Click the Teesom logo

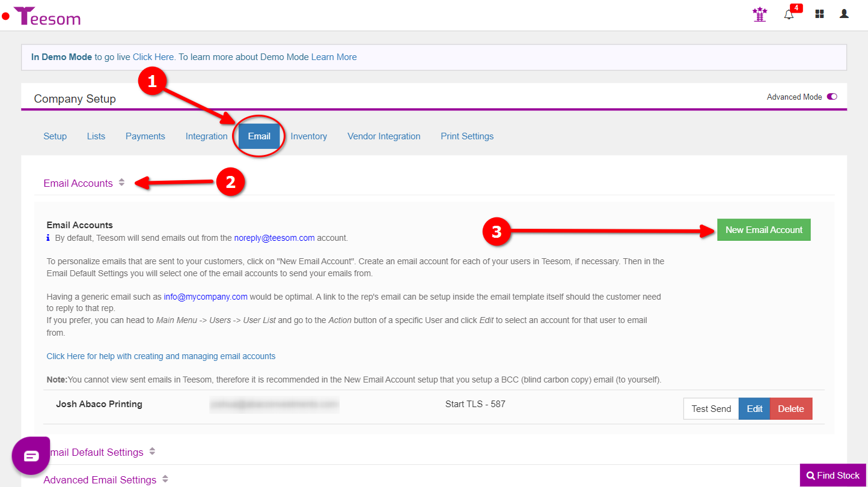pos(47,16)
